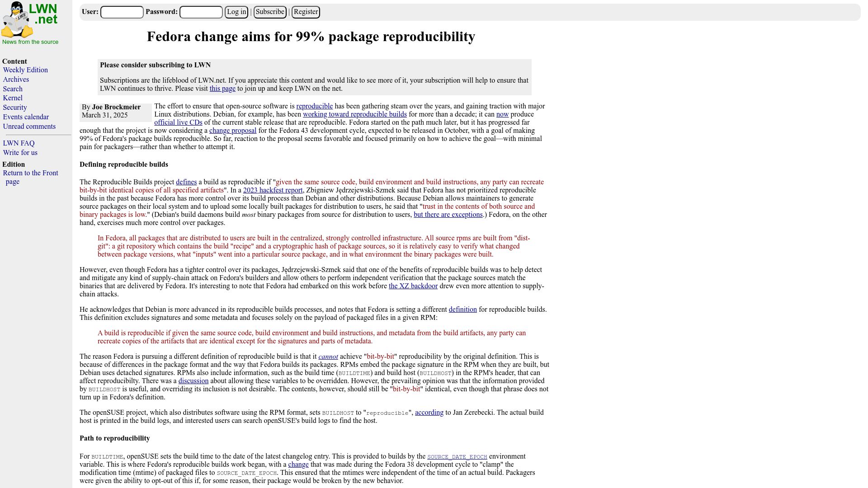This screenshot has height=488, width=868.
Task: Click the 'according' link
Action: tap(429, 413)
